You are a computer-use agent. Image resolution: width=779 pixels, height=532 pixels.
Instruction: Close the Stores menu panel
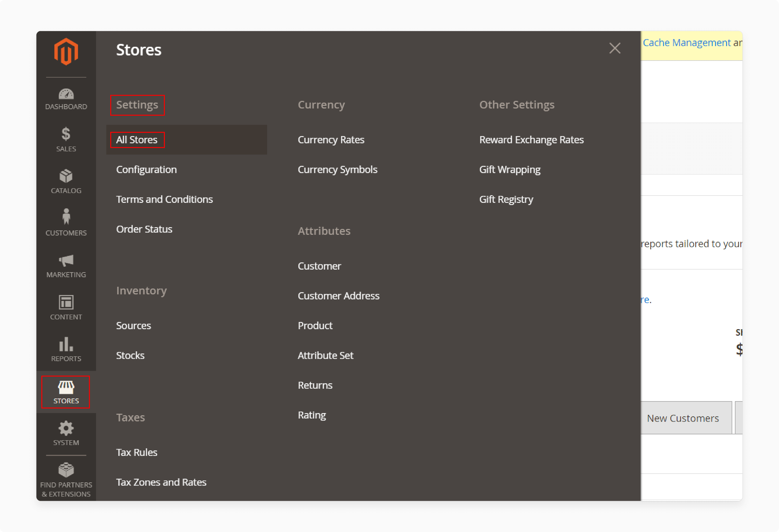coord(615,48)
